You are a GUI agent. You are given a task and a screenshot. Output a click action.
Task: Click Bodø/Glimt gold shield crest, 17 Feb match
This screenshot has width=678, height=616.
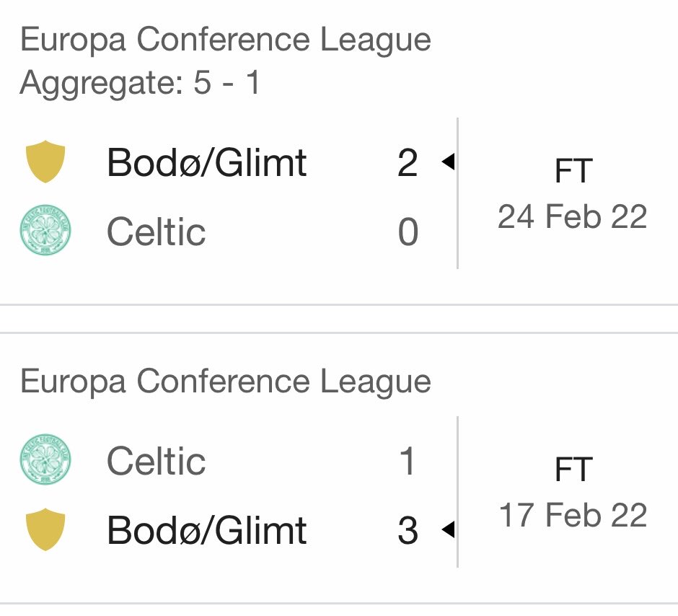pyautogui.click(x=45, y=529)
